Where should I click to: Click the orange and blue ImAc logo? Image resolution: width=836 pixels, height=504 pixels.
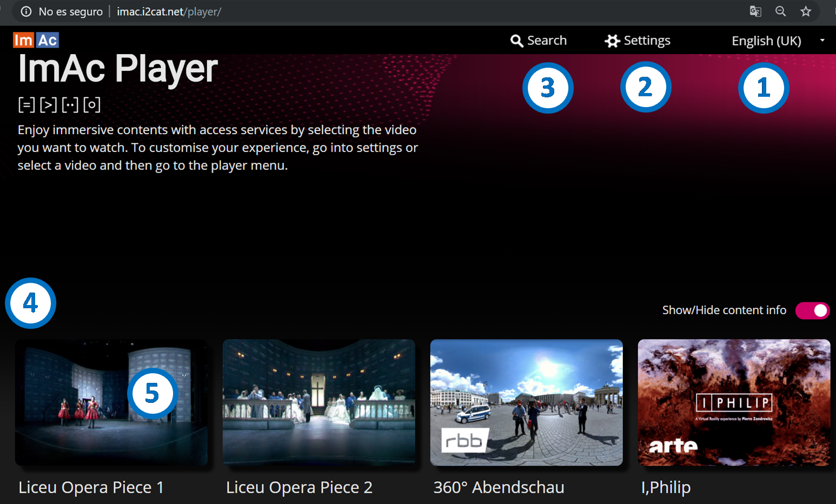point(36,40)
